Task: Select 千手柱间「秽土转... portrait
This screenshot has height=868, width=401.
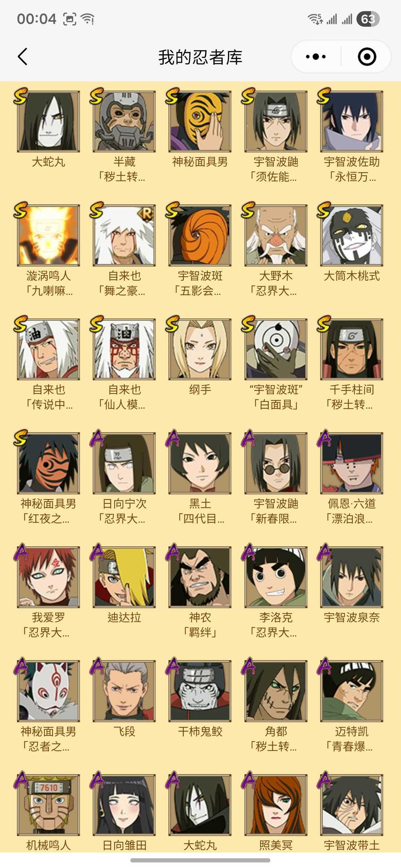Action: pos(352,349)
